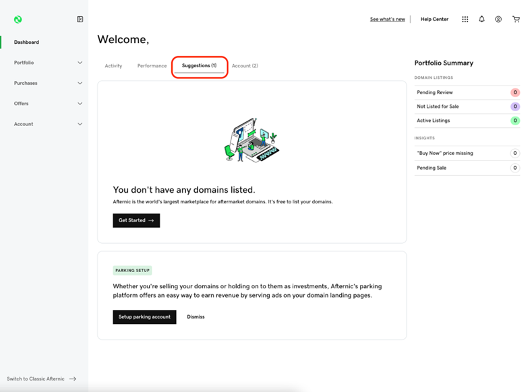Click the red Pending Review count badge
This screenshot has height=392, width=532.
pos(515,92)
